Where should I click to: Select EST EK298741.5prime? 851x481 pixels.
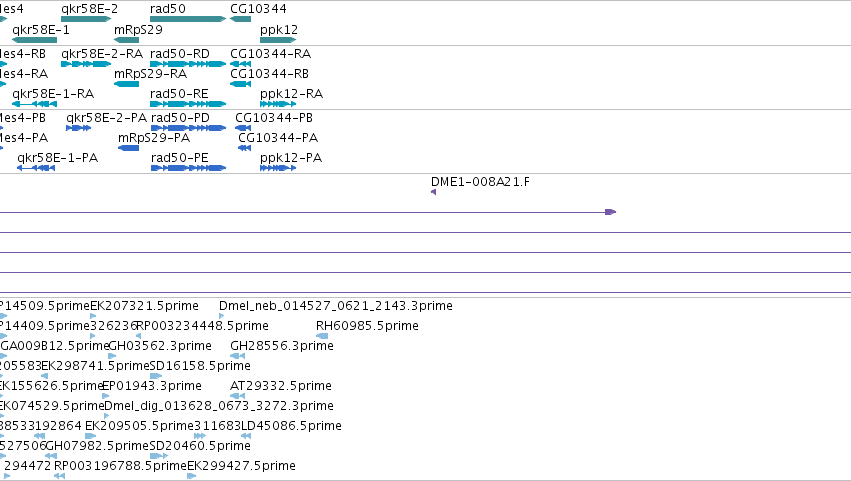click(45, 376)
